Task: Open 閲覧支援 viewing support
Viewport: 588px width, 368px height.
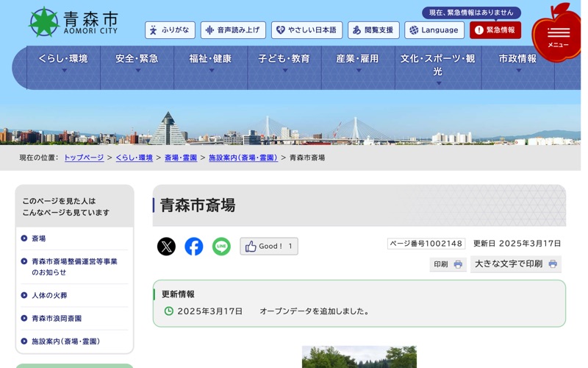Action: coord(373,30)
